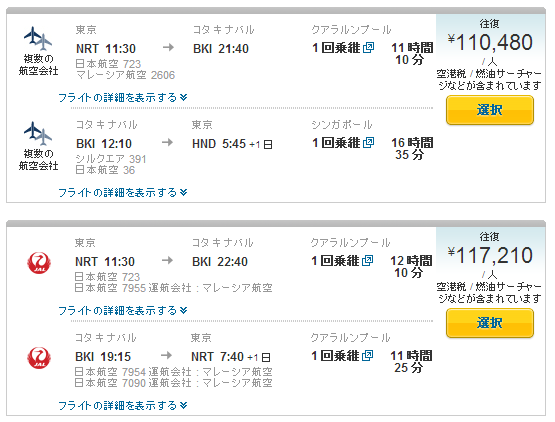Select the ¥117,210 round-trip fare
Screen dimensions: 555x422
[x=490, y=323]
